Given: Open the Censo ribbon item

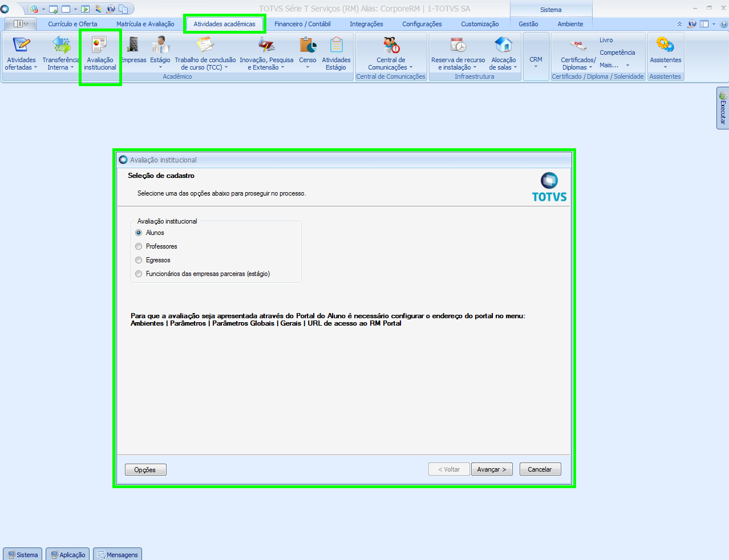Looking at the screenshot, I should pyautogui.click(x=307, y=52).
